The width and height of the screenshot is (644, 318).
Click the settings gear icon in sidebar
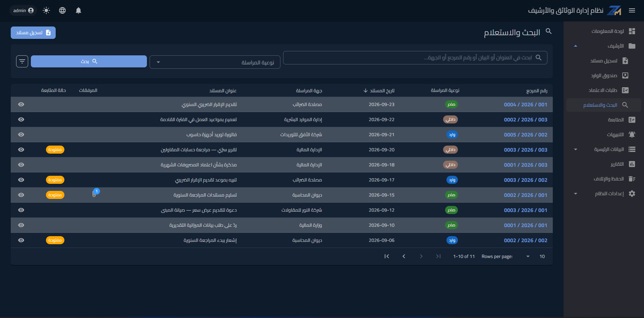632,194
